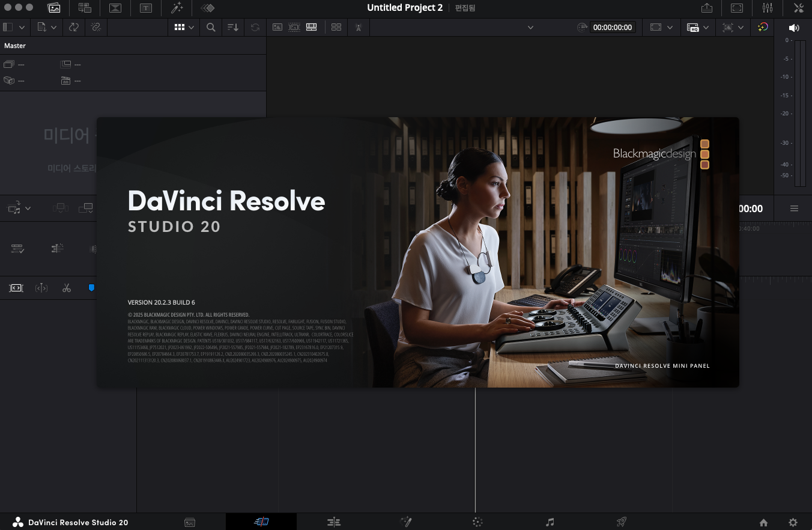812x530 pixels.
Task: Open the Media Pool panel
Action: click(54, 8)
